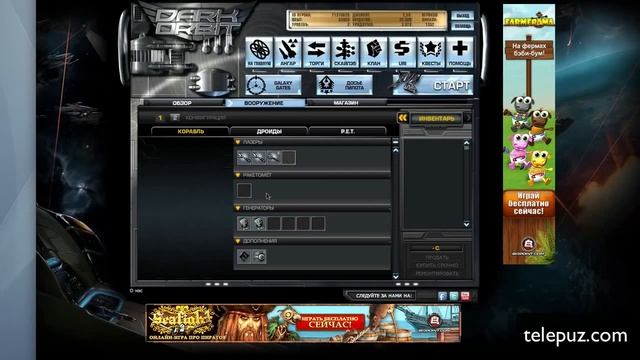Collapse the inventory with double-arrow button
This screenshot has height=360, width=640.
402,118
